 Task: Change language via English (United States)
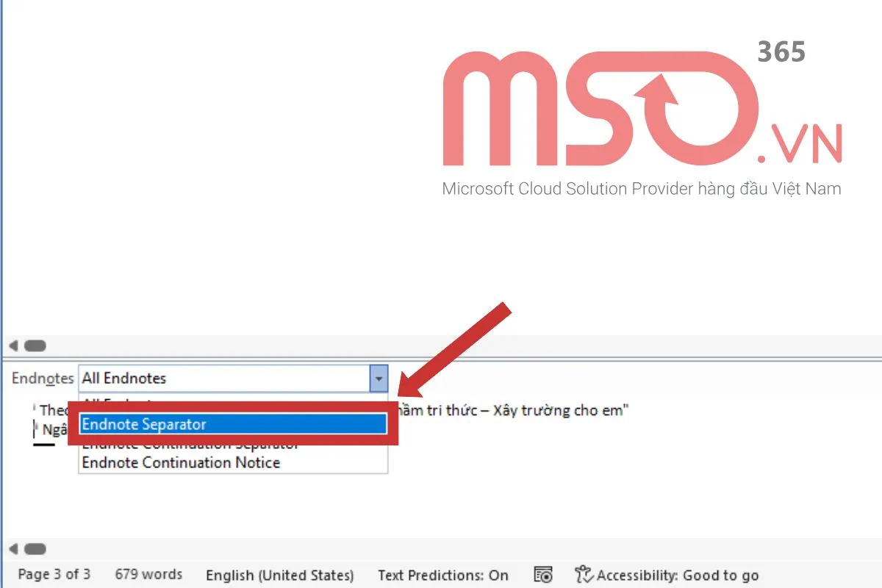point(279,575)
